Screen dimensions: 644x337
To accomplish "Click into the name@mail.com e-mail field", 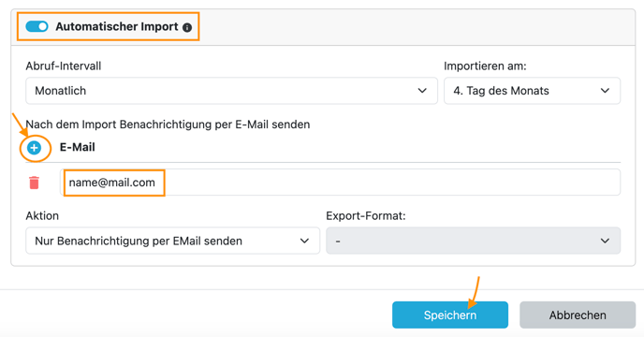I will [340, 182].
